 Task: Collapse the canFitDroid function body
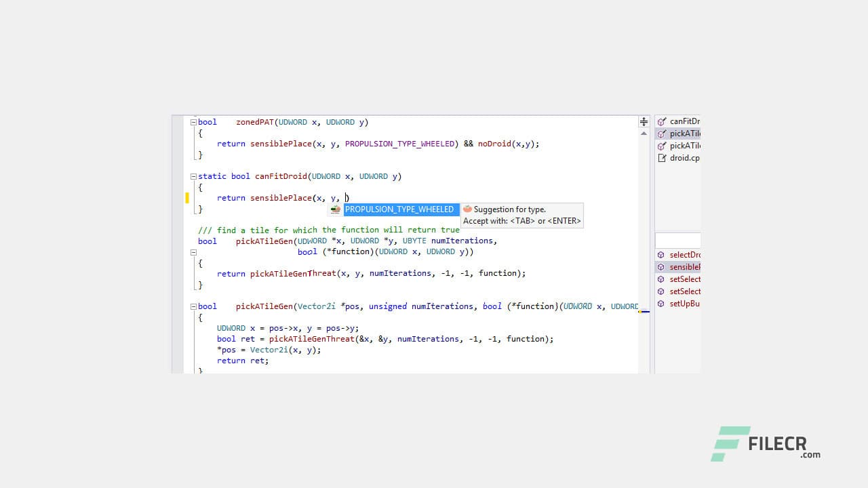[193, 176]
